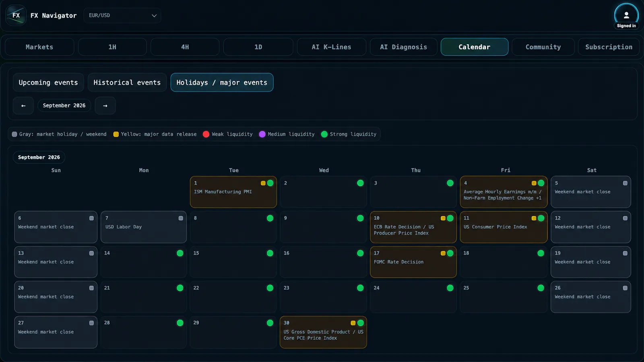Viewport: 644px width, 362px height.
Task: Open the AI Diagnosis tab
Action: (x=404, y=47)
